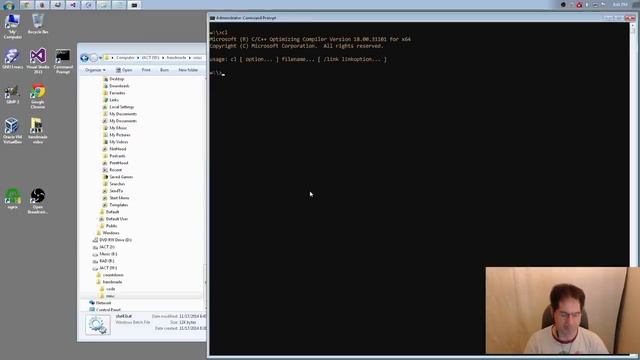Select misc in the address bar breadcrumb
This screenshot has height=360, width=640.
pos(198,58)
